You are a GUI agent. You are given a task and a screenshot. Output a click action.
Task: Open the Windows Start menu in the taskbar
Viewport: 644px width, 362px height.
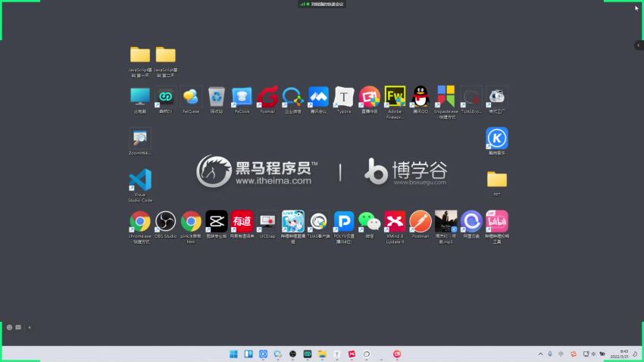click(233, 354)
